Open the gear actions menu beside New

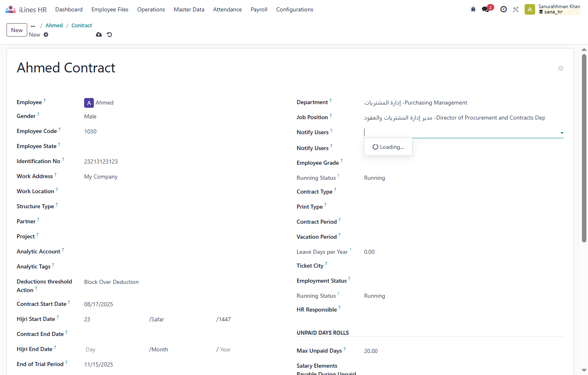[46, 35]
